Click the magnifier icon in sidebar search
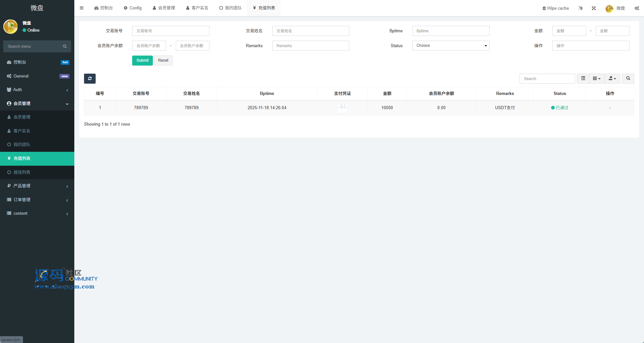The image size is (644, 343). (x=65, y=46)
